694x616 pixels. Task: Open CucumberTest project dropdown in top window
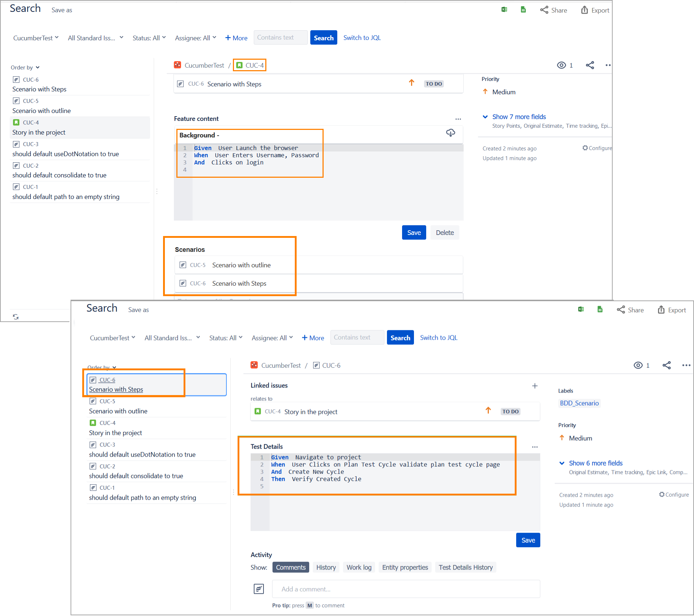click(36, 38)
